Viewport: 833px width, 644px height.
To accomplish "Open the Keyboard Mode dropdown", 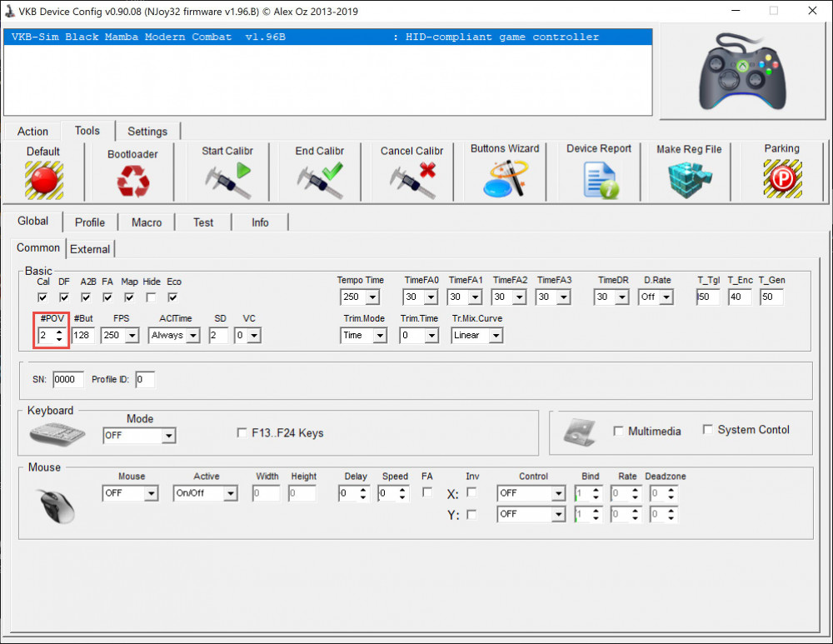I will [x=168, y=436].
